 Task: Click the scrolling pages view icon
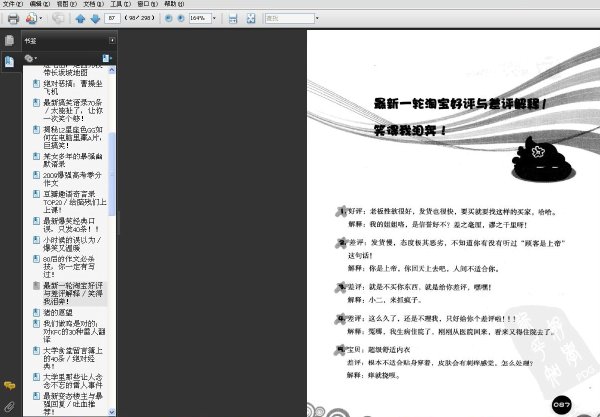coord(233,18)
